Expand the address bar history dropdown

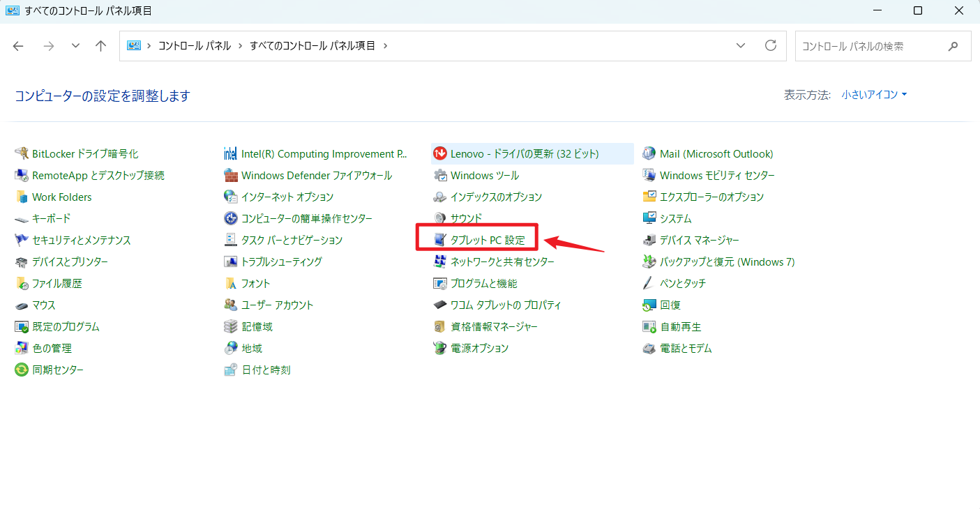click(741, 45)
